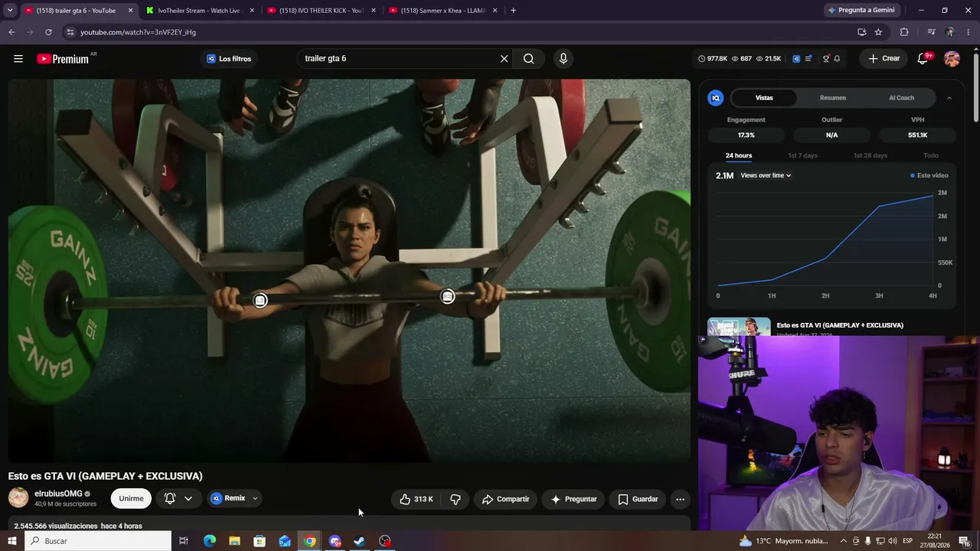This screenshot has width=980, height=551.
Task: Open Chrome media controls icon
Action: 931,32
